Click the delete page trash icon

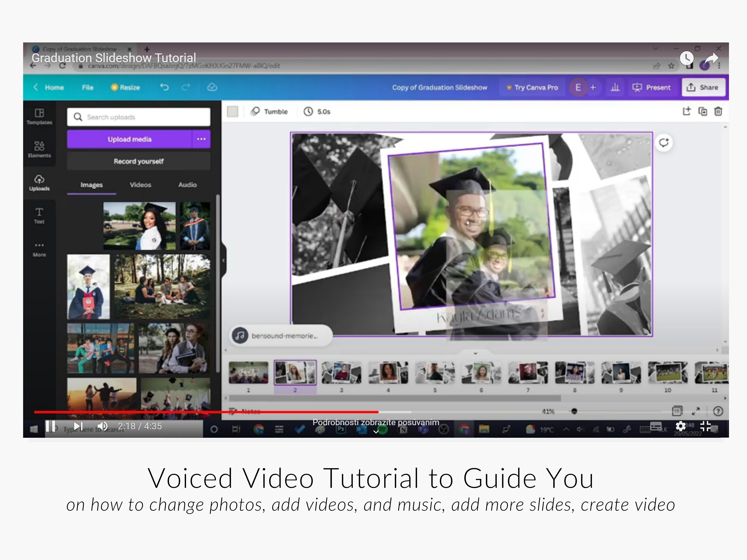pyautogui.click(x=718, y=112)
